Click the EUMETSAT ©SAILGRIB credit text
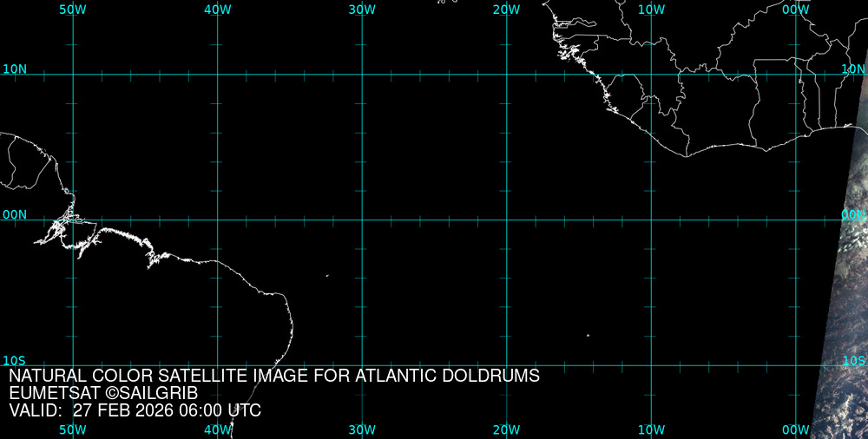Screen dimensions: 868x439 tap(103, 394)
